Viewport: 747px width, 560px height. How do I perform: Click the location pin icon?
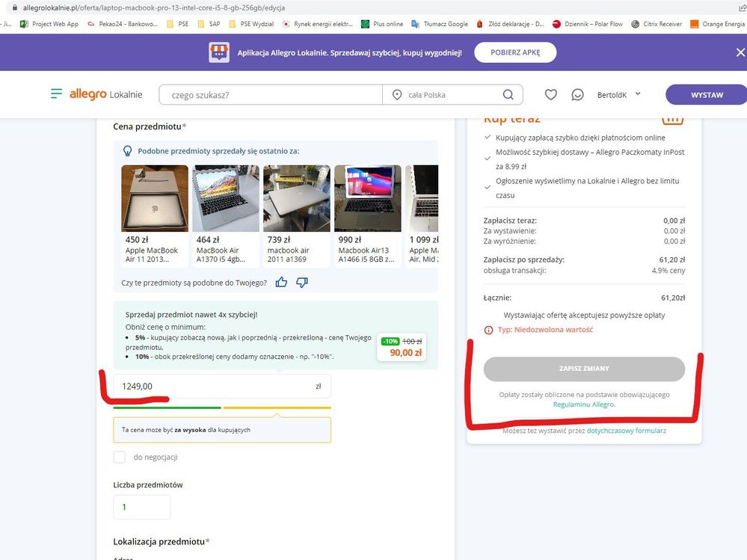(397, 95)
